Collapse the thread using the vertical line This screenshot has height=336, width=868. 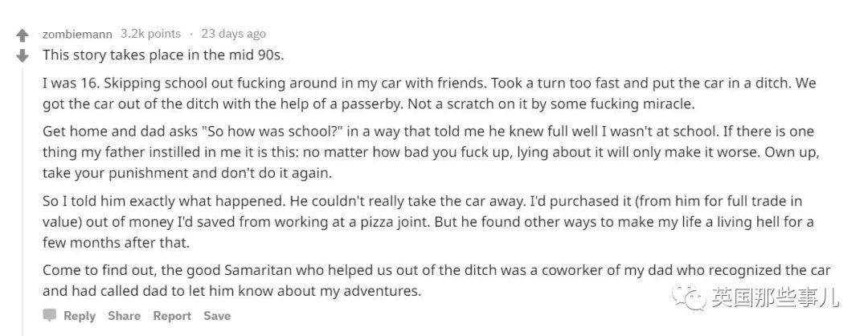tap(23, 201)
